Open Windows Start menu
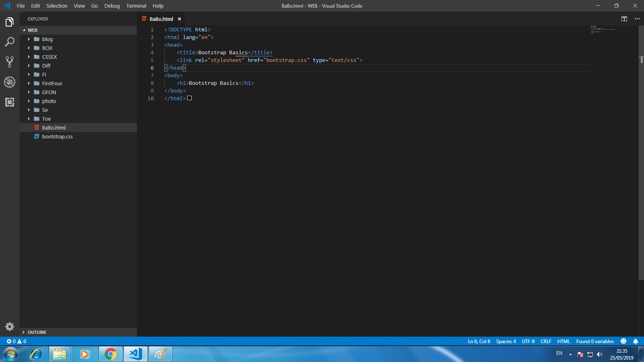Viewport: 644px width, 362px height. point(11,354)
